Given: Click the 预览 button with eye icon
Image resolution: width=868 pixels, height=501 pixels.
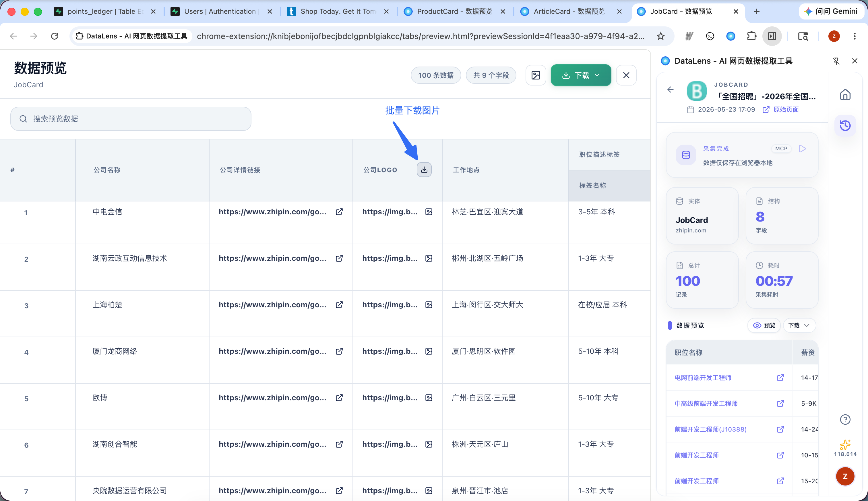Looking at the screenshot, I should 764,325.
